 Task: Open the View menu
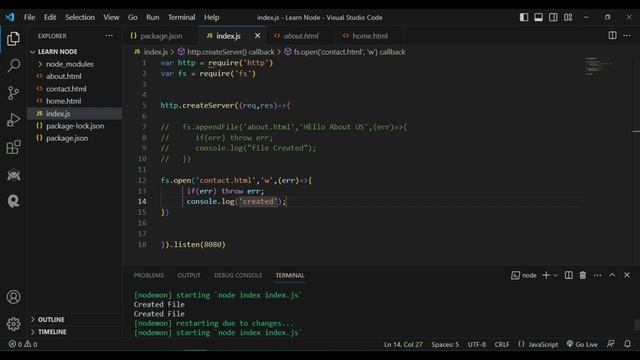click(x=111, y=17)
